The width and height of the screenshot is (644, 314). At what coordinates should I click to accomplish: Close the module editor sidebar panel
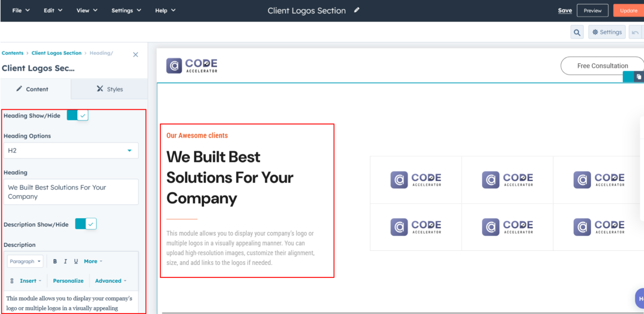tap(135, 55)
